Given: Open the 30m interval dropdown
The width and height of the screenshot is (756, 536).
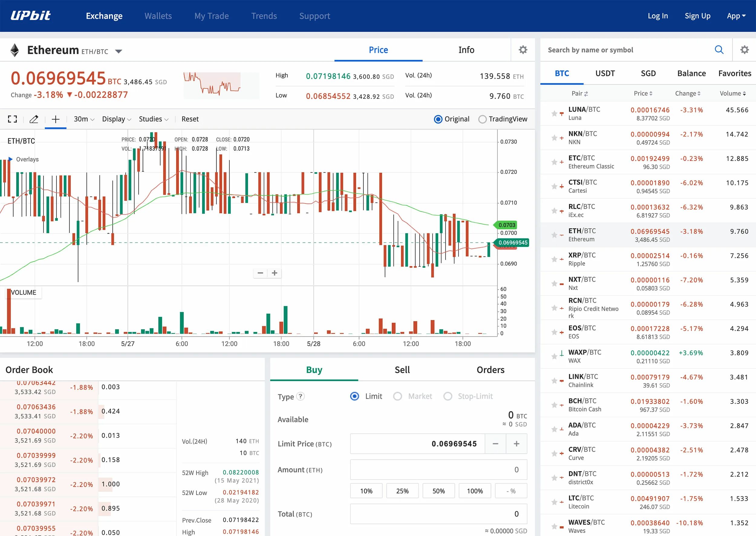Looking at the screenshot, I should tap(84, 119).
